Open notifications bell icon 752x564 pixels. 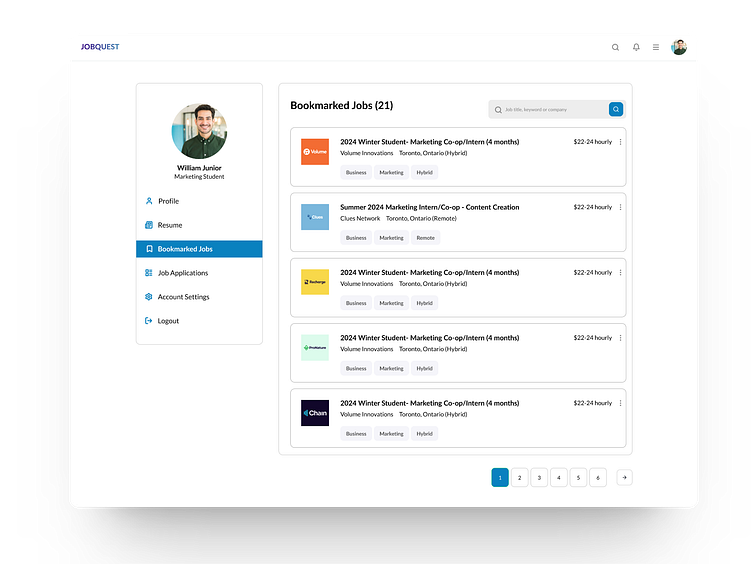click(x=636, y=47)
